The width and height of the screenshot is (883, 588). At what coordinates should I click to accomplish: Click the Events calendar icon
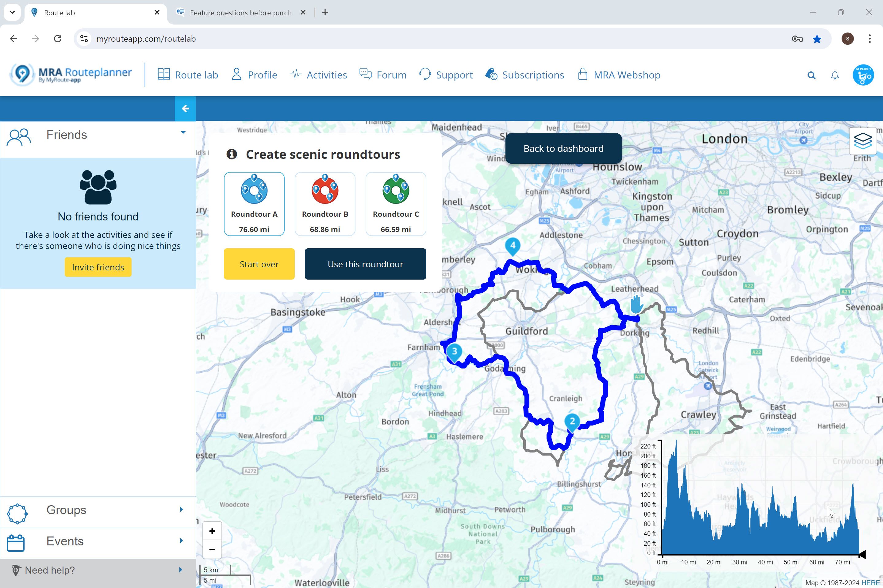(16, 543)
